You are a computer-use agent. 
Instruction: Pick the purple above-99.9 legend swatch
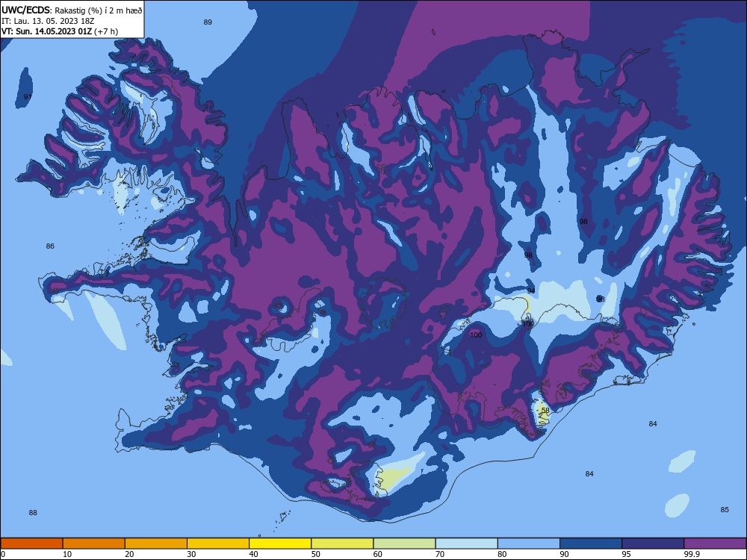[715, 544]
